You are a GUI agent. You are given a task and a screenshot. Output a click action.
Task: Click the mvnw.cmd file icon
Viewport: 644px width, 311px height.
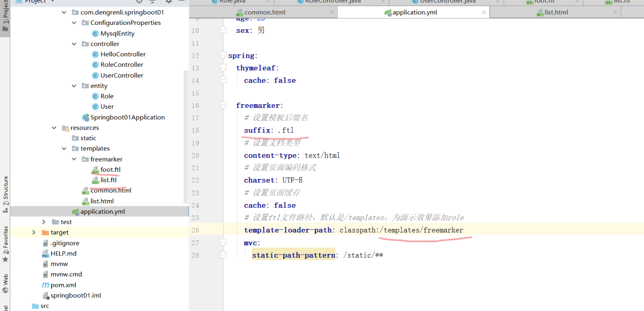[45, 275]
